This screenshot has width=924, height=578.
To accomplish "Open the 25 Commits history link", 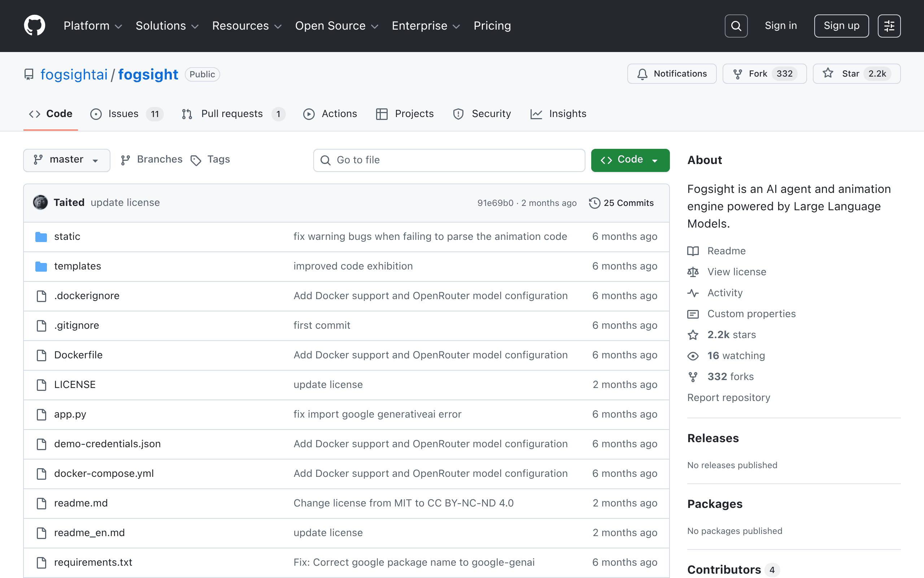I will coord(621,203).
